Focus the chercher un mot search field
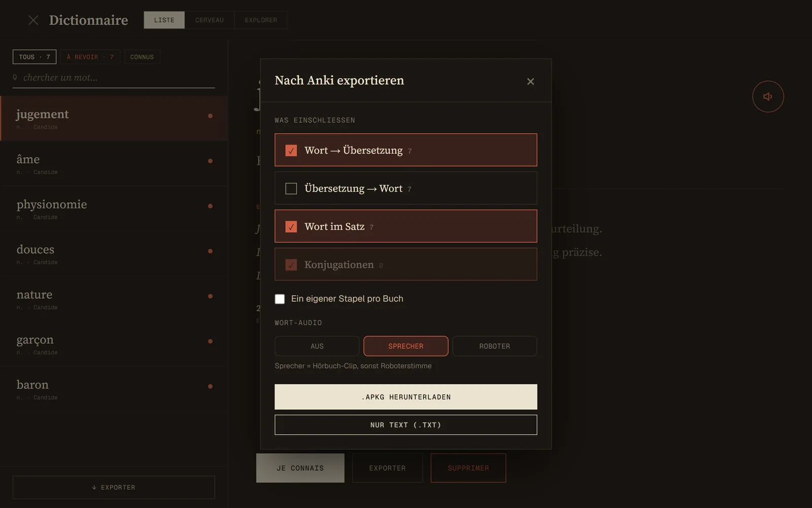812x508 pixels. click(114, 78)
